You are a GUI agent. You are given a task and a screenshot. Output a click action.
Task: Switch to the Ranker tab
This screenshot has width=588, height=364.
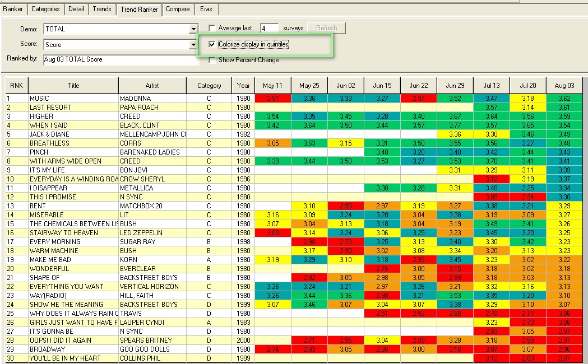(13, 9)
